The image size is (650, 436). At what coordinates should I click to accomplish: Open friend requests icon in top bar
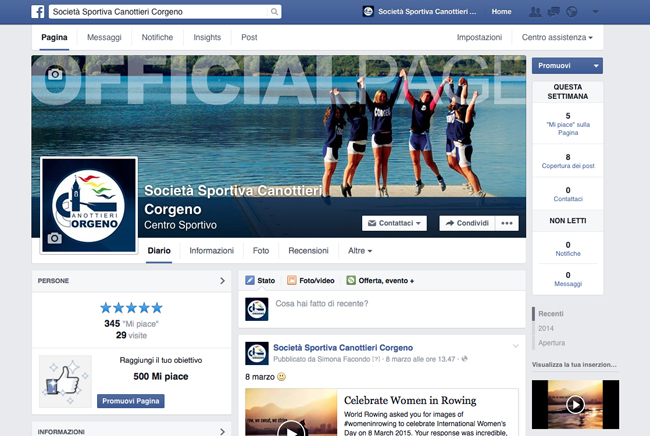[x=535, y=12]
